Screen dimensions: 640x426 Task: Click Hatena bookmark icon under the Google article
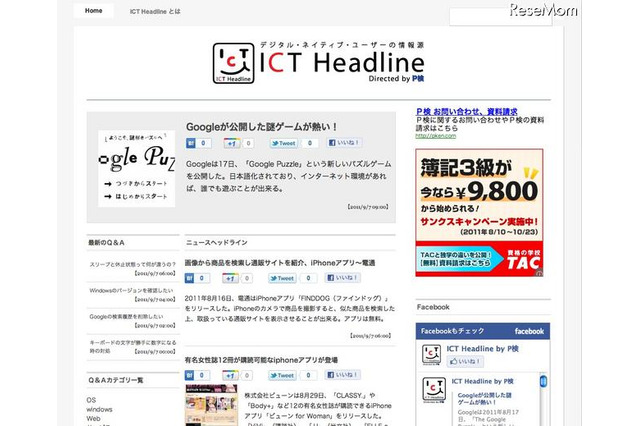click(191, 143)
